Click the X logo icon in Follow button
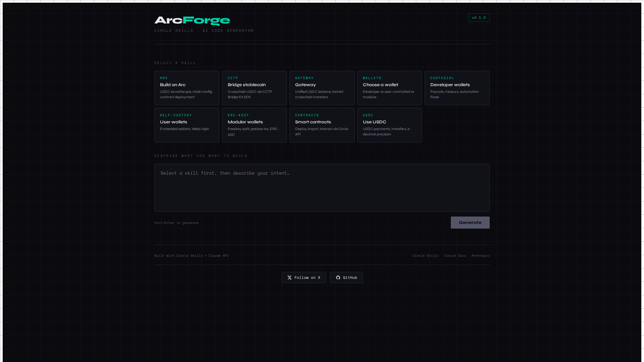644x362 pixels. point(289,278)
